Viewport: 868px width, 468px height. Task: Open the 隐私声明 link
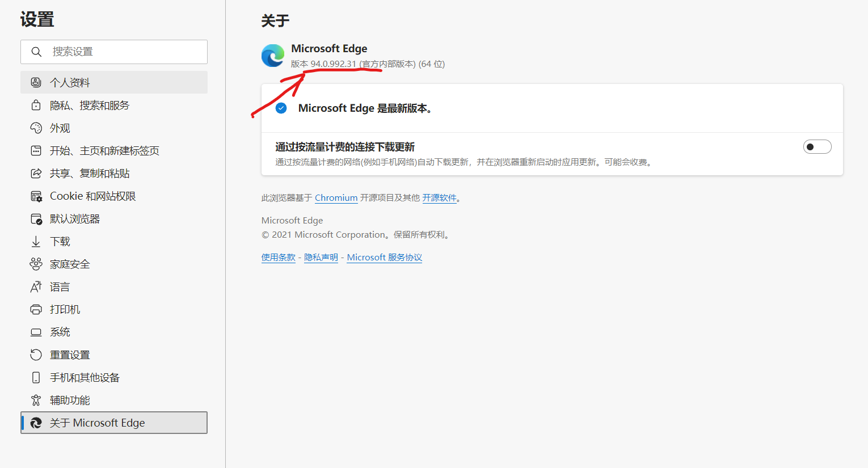321,258
